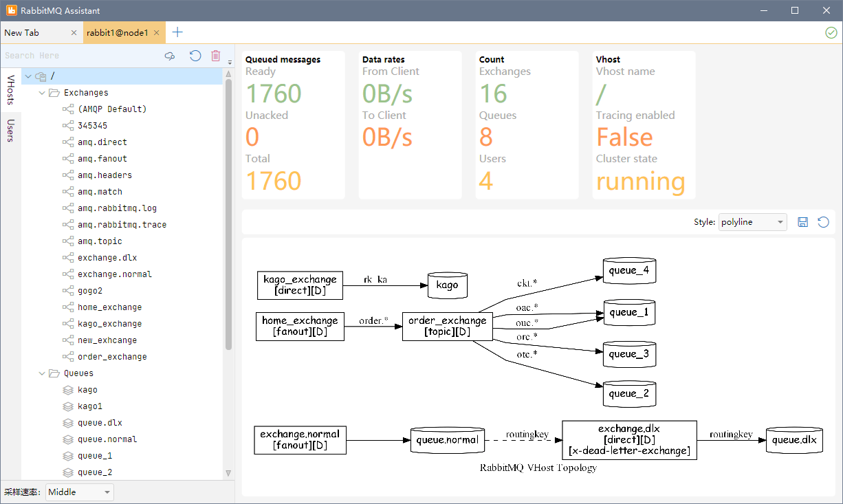Click the Users count 4
Image resolution: width=843 pixels, height=504 pixels.
(486, 182)
